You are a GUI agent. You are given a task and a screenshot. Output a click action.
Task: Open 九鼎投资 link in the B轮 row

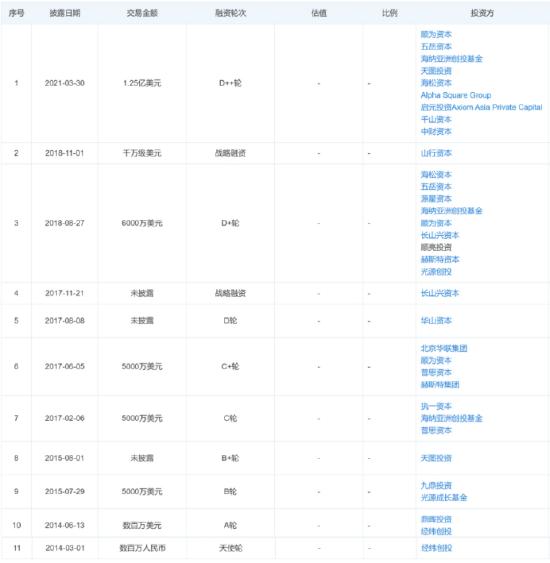[x=436, y=485]
